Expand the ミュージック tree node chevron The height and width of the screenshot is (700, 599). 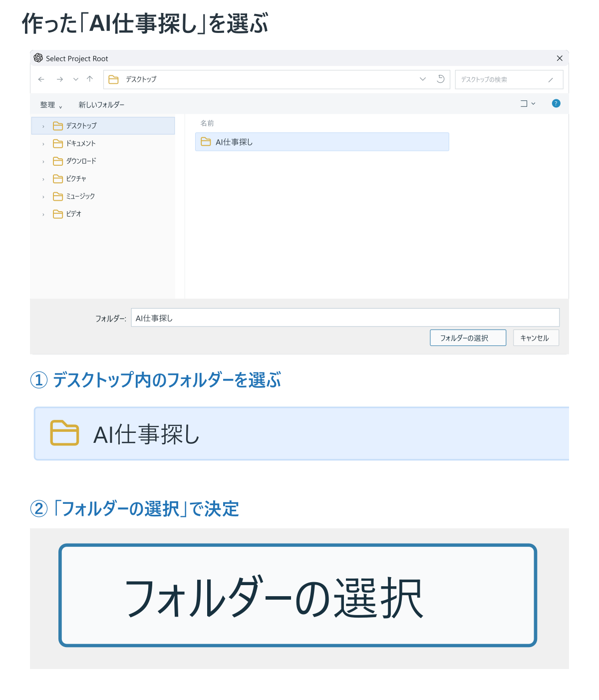[x=43, y=197]
